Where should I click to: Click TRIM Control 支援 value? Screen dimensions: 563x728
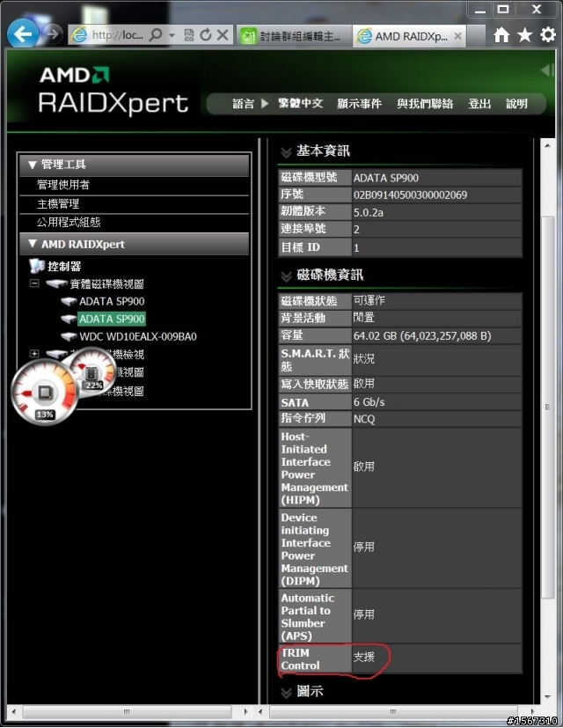[364, 657]
